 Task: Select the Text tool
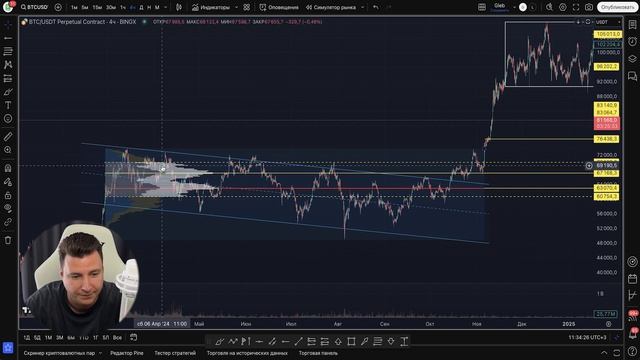click(x=8, y=105)
